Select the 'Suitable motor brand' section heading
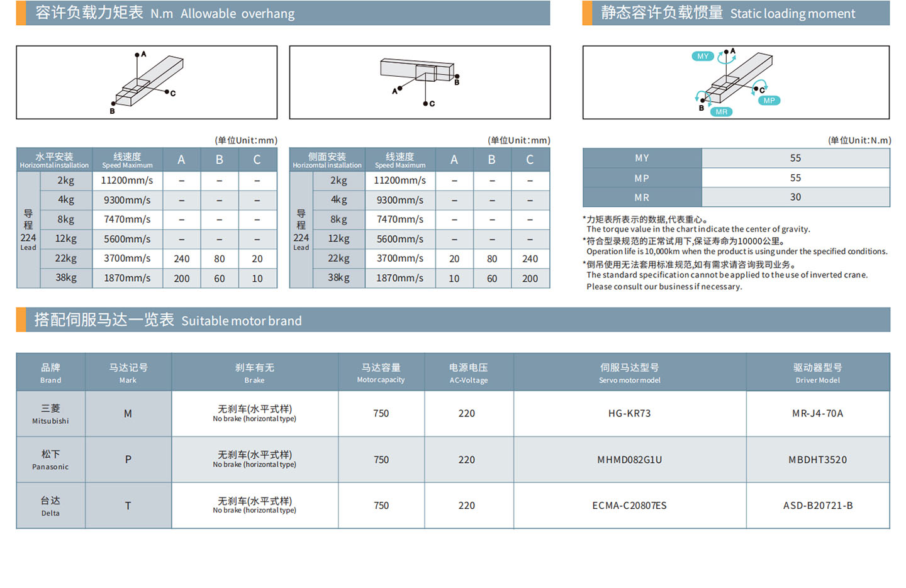 (453, 320)
